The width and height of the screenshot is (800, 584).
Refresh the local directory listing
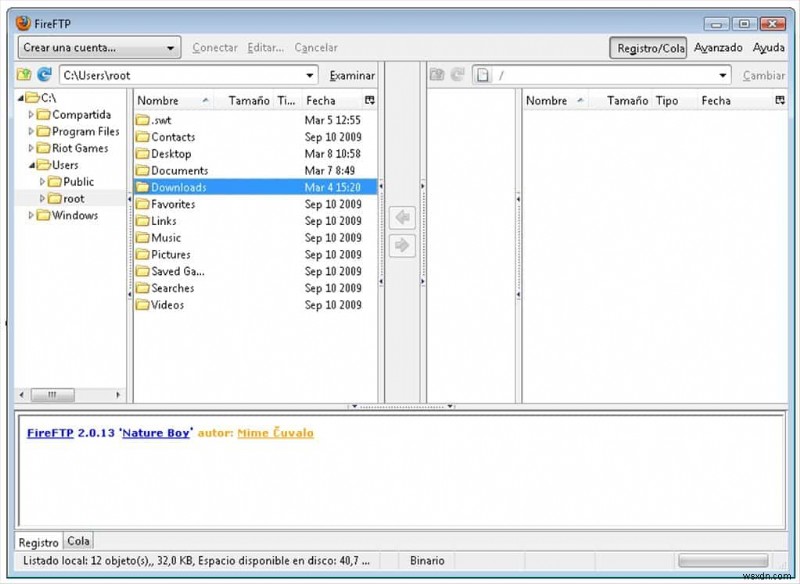(x=44, y=74)
